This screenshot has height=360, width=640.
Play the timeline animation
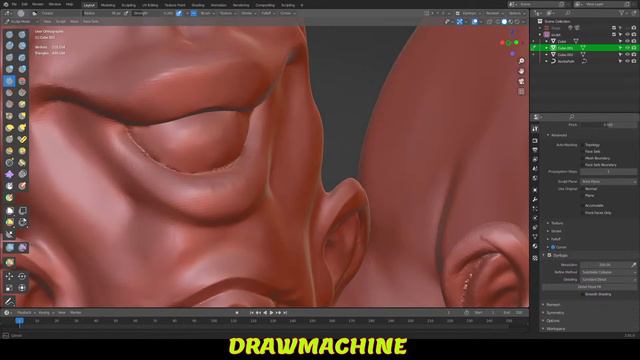tap(271, 313)
